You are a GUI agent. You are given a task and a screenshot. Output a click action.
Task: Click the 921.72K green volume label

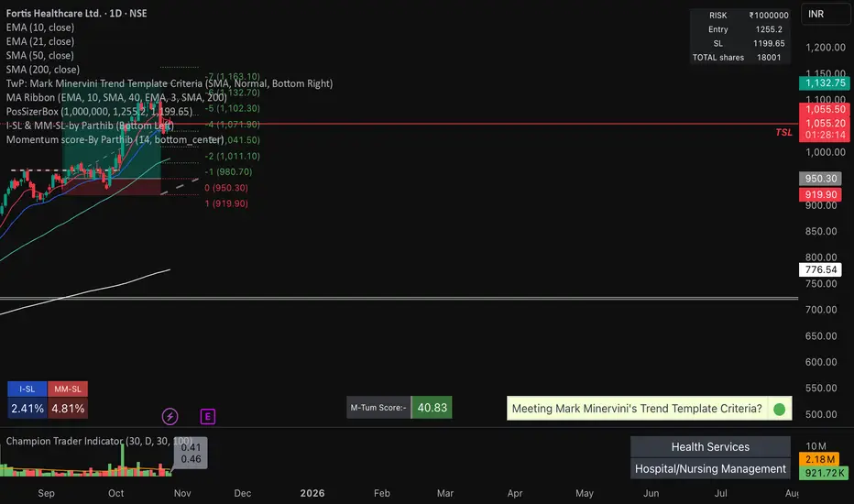tap(824, 473)
